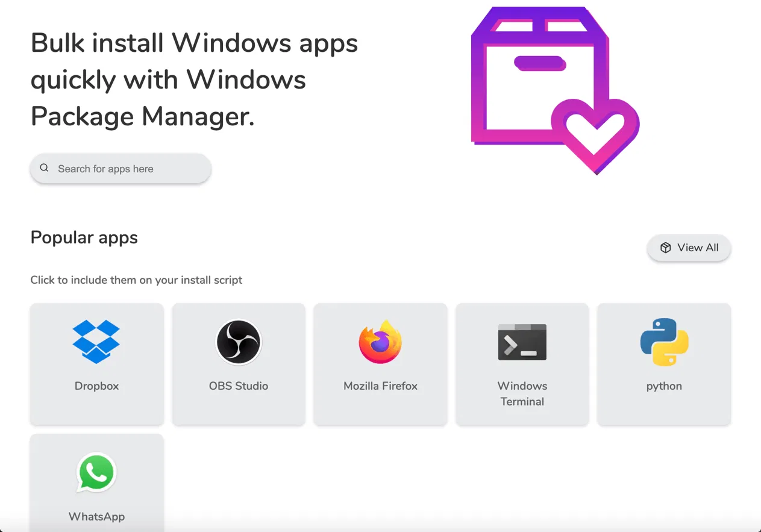
Task: Click the purple box-and-heart logo
Action: click(554, 90)
